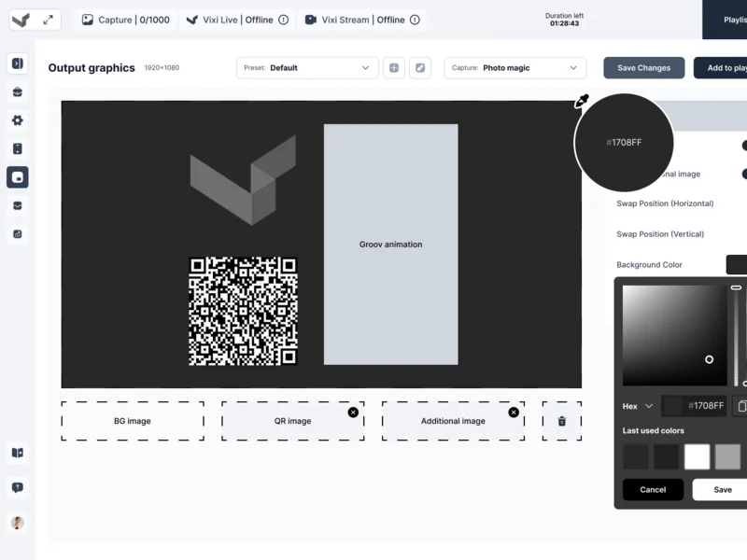Image resolution: width=747 pixels, height=560 pixels.
Task: Pick the second dark last-used color
Action: [x=667, y=456]
